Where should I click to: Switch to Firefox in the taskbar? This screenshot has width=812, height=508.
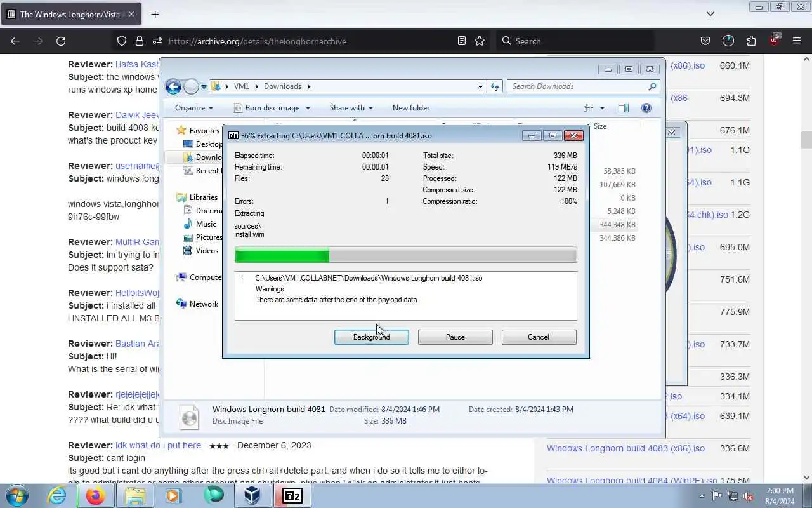(95, 495)
